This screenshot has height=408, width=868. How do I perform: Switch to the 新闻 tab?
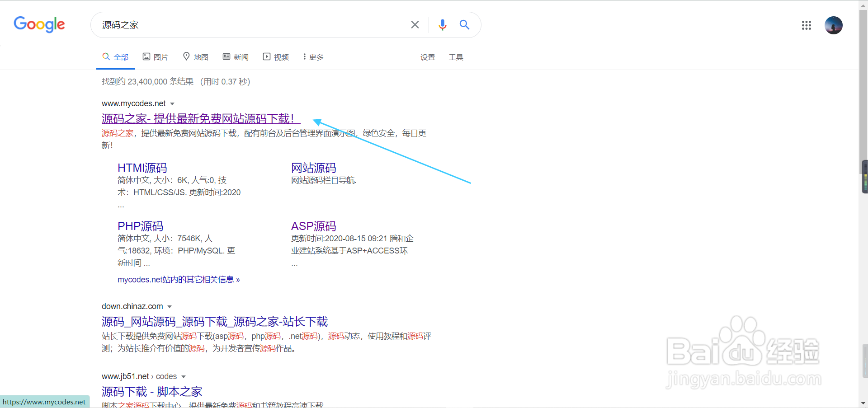coord(236,57)
